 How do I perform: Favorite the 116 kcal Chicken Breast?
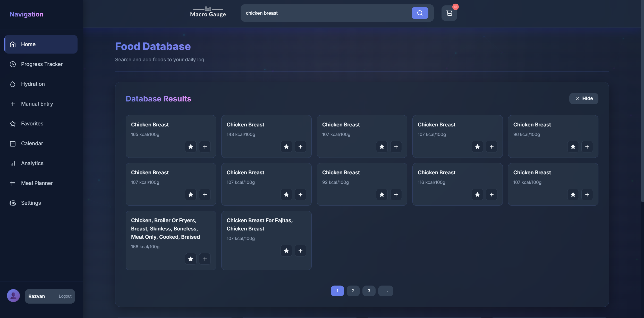pos(477,195)
